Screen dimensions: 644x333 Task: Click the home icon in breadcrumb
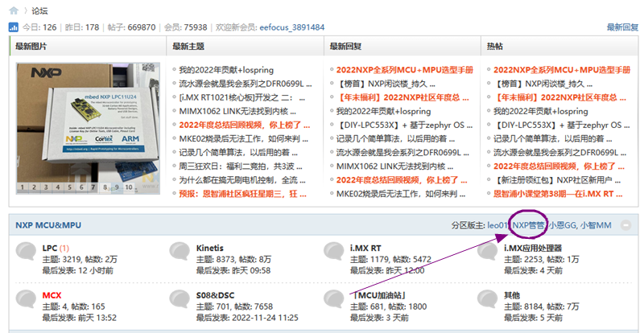pyautogui.click(x=14, y=10)
